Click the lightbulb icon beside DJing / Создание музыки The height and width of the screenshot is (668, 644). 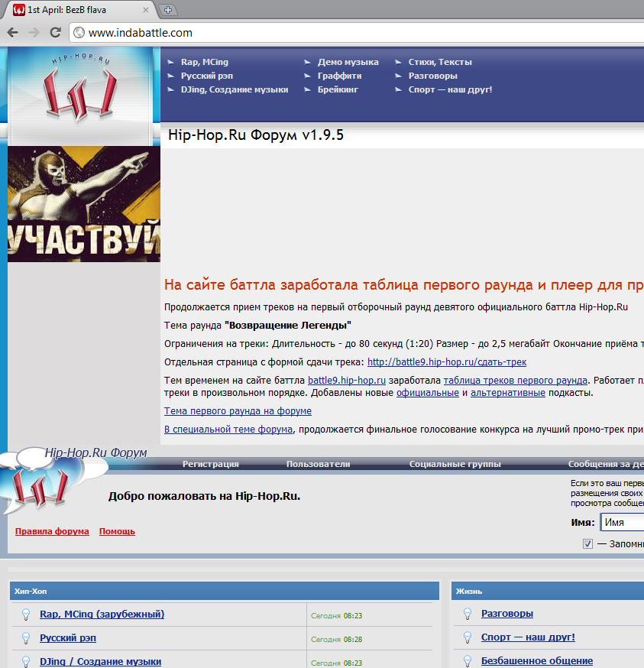click(x=26, y=662)
